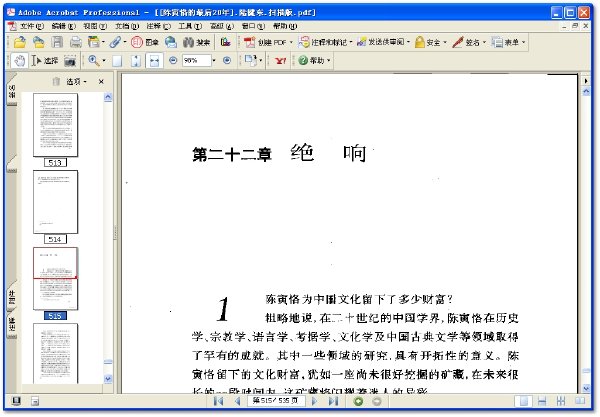The height and width of the screenshot is (417, 600).
Task: Click the full screen monitor icon at bottom-left
Action: [x=16, y=401]
